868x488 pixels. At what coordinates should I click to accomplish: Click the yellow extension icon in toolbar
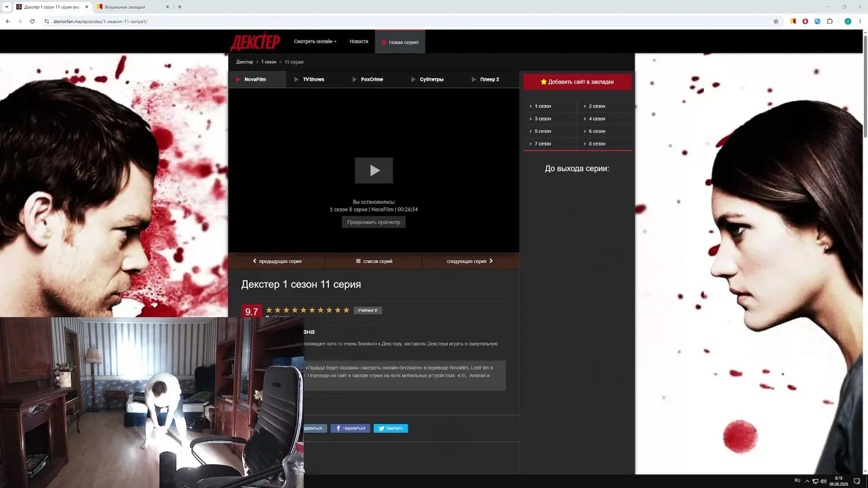(x=793, y=21)
